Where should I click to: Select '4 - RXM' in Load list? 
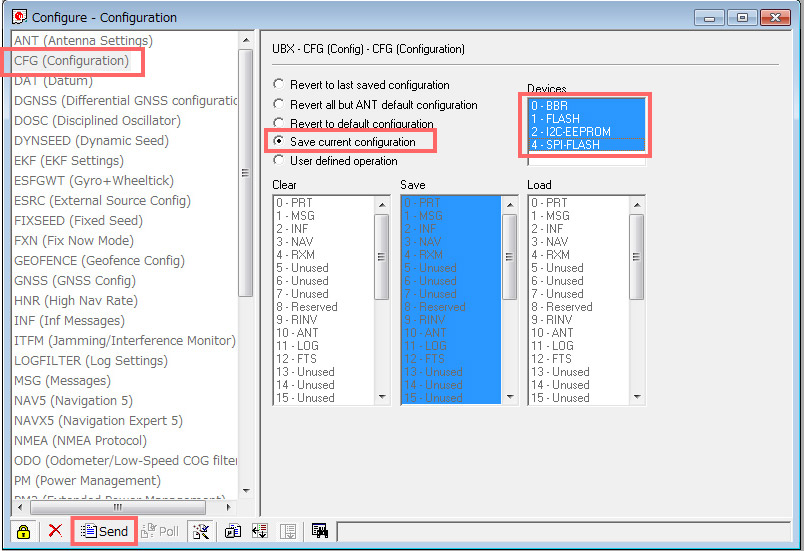click(551, 255)
